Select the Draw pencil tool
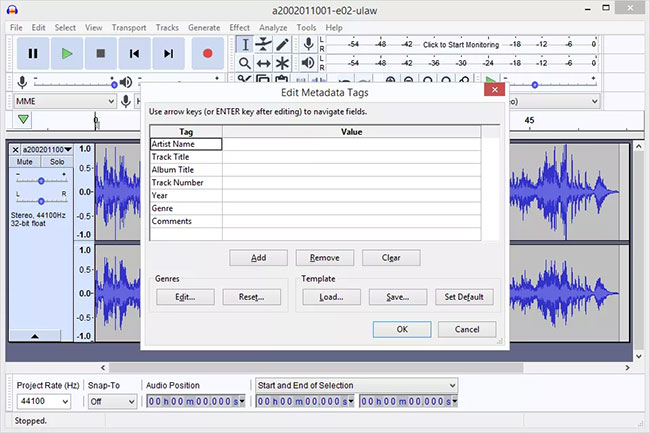 pyautogui.click(x=282, y=44)
